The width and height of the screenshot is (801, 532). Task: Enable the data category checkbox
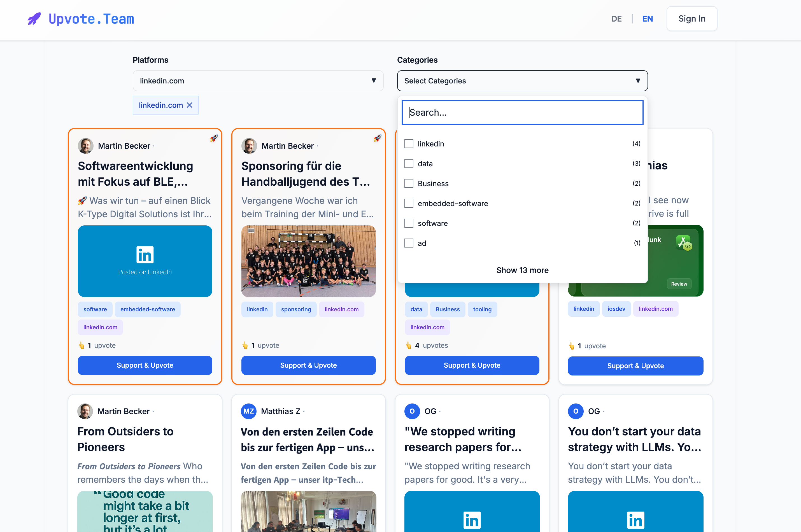(x=409, y=164)
